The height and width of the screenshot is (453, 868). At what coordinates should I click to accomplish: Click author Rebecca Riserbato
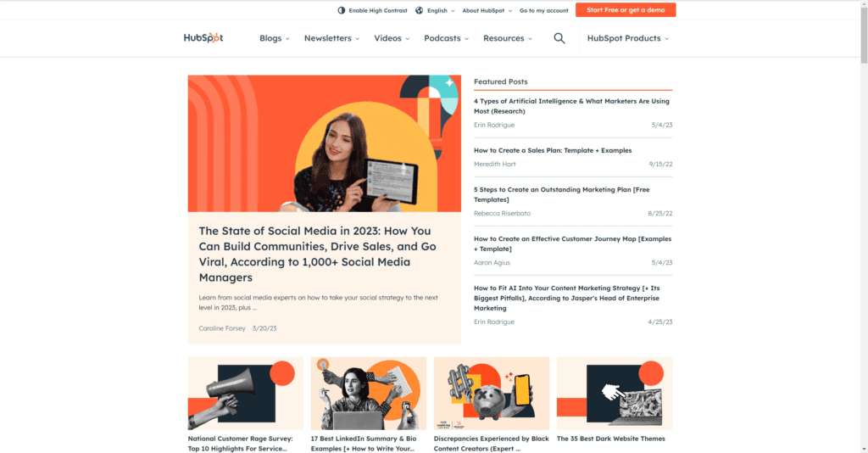coord(502,214)
